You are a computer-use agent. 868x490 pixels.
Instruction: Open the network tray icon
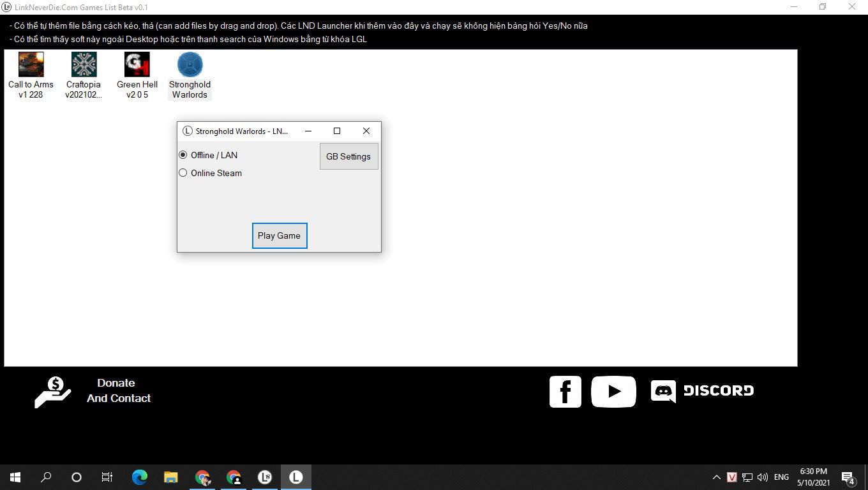(x=747, y=477)
